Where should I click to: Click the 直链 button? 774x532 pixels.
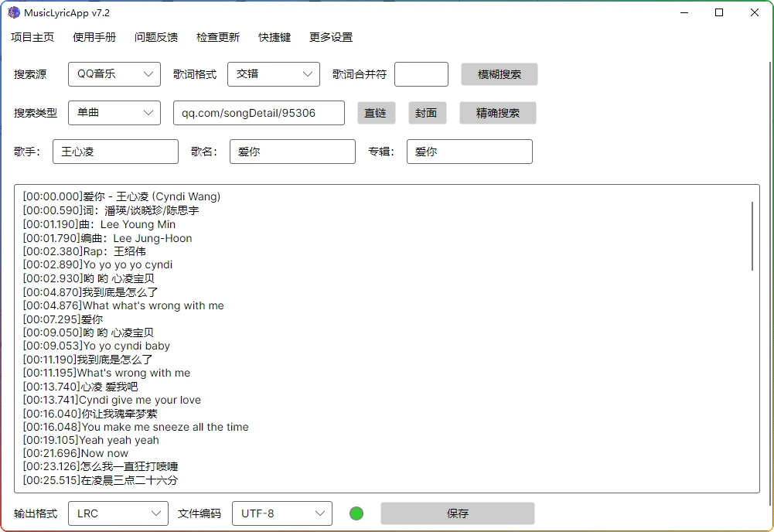pyautogui.click(x=376, y=113)
